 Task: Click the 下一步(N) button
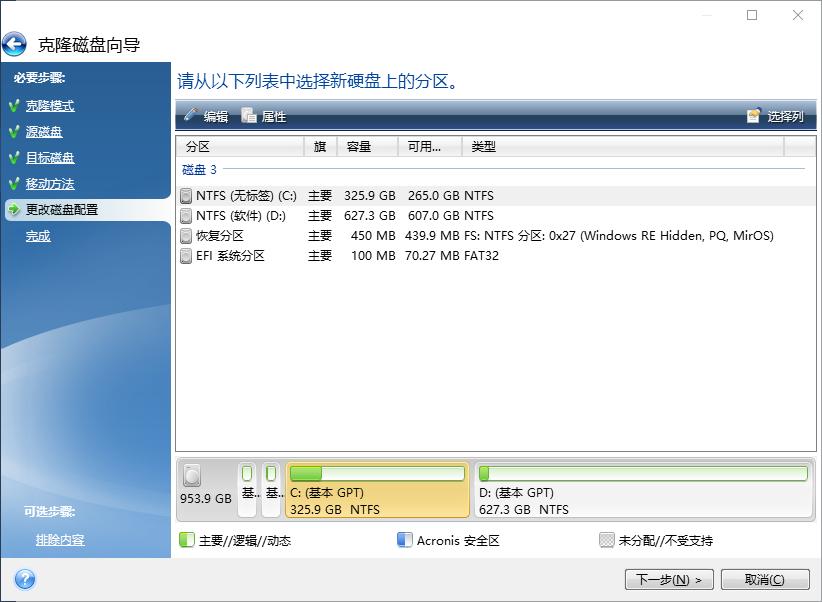coord(669,579)
